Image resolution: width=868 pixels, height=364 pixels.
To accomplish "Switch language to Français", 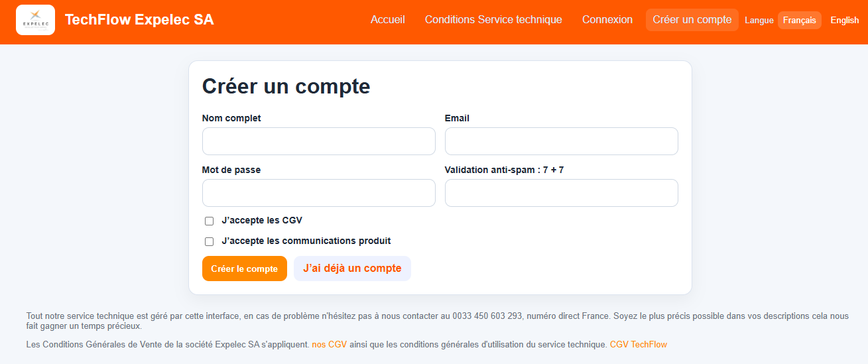I will [x=800, y=21].
